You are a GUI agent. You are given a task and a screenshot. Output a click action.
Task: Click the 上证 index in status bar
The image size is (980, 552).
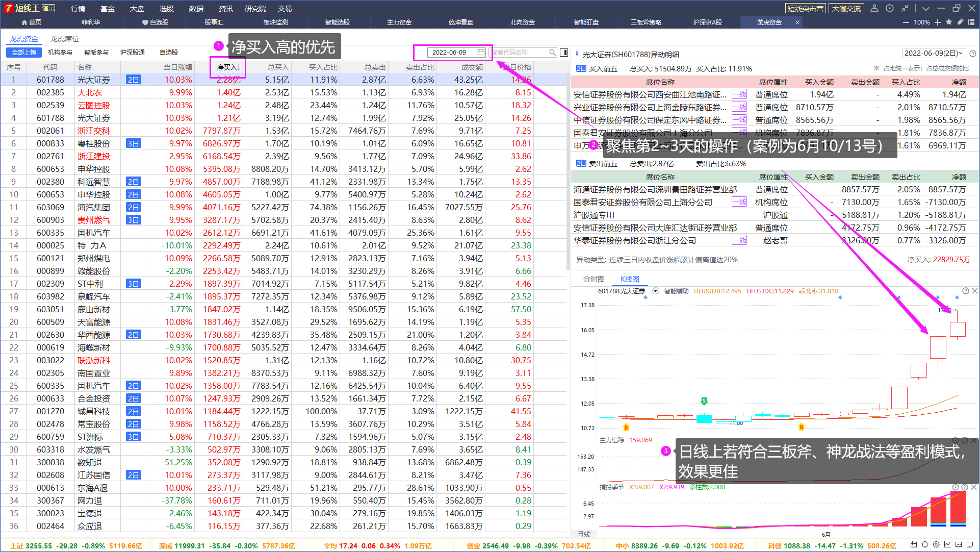76,545
